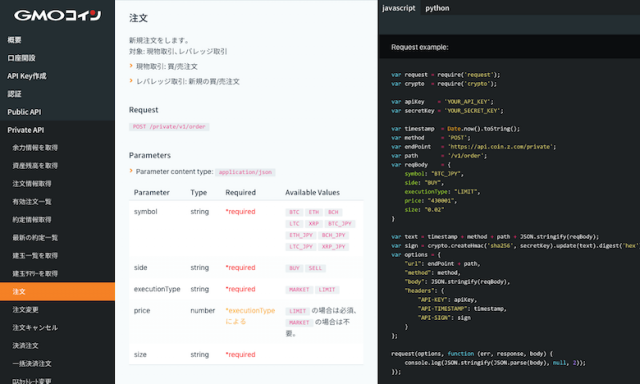Image resolution: width=640 pixels, height=384 pixels.
Task: Click the Required column header
Action: tap(240, 192)
